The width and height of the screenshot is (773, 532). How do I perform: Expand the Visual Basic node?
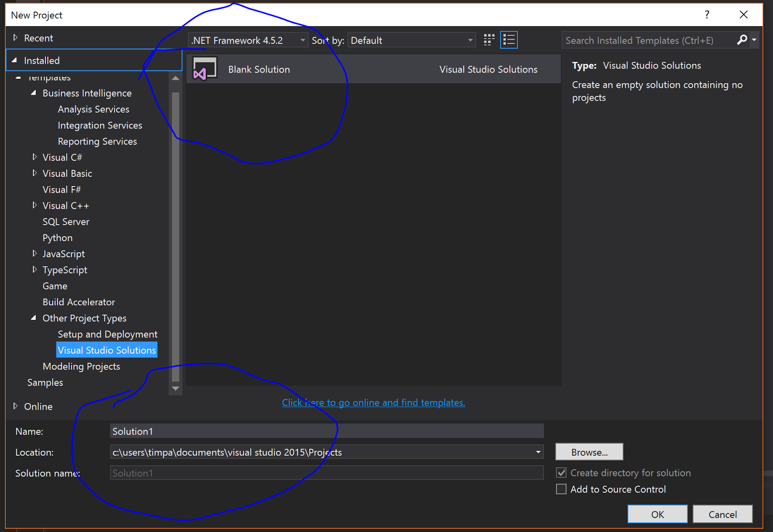(x=34, y=173)
